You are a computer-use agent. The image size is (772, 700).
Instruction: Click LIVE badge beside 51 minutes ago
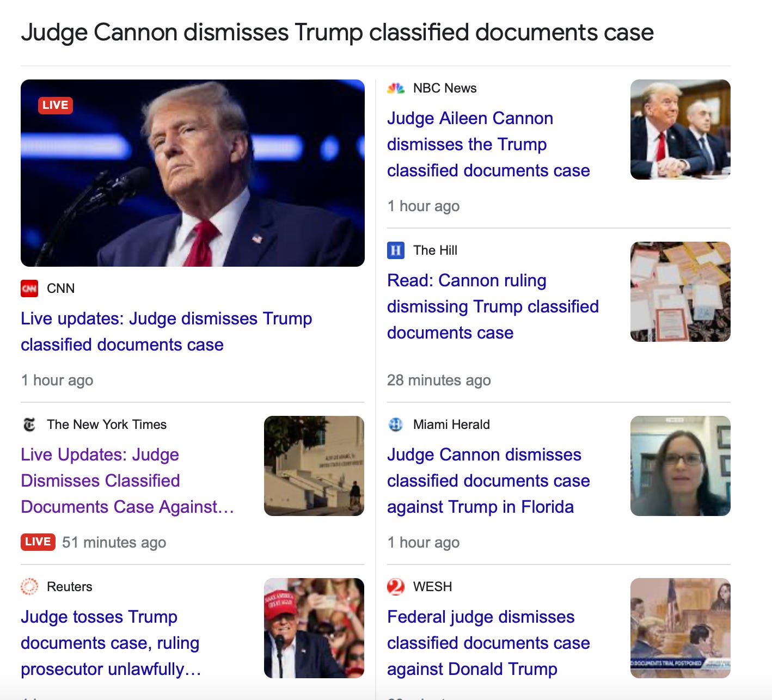point(38,542)
